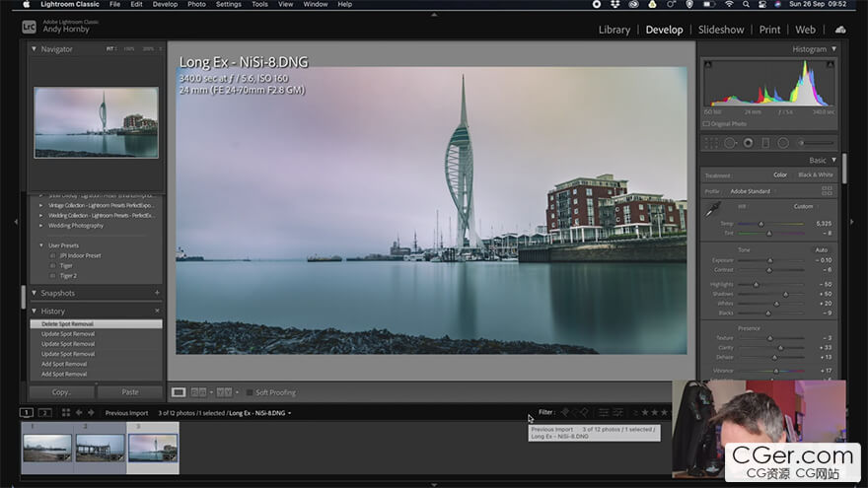
Task: Select the Spot Removal tool
Action: pyautogui.click(x=730, y=143)
